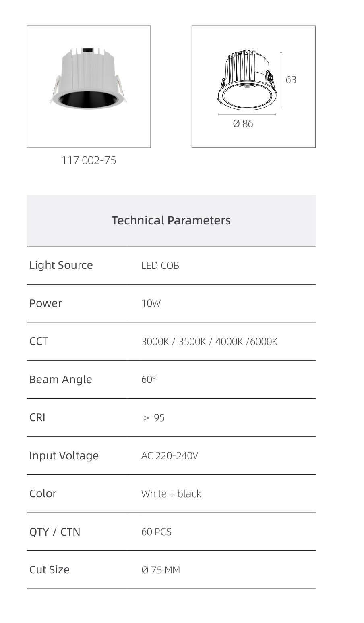The width and height of the screenshot is (364, 623).
Task: Select the 3000K / 3500K CCT values
Action: pyautogui.click(x=174, y=342)
